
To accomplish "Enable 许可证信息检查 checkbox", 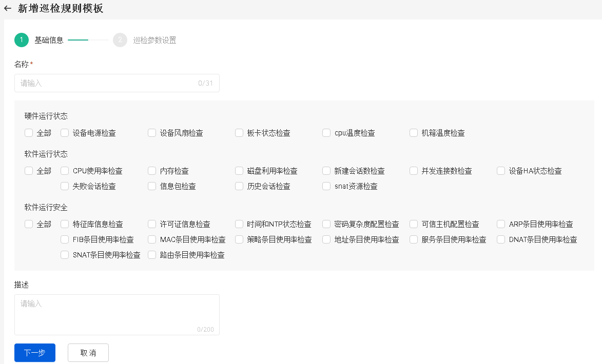I will pyautogui.click(x=152, y=225).
